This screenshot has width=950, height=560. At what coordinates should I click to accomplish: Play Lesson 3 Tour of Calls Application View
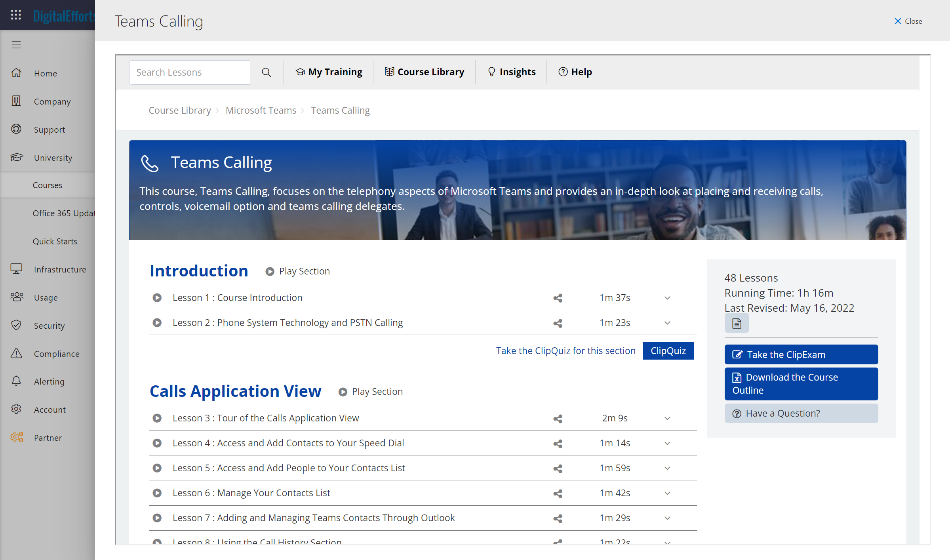pos(157,418)
